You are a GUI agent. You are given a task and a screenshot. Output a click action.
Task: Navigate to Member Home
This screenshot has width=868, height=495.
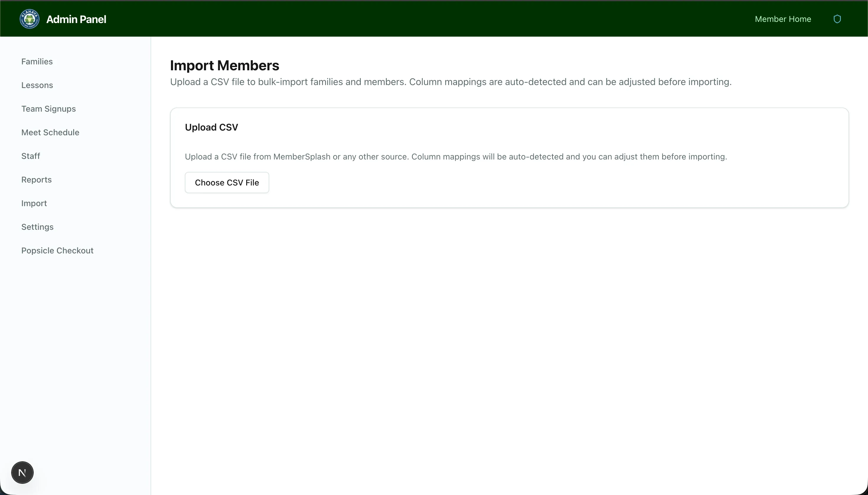782,19
